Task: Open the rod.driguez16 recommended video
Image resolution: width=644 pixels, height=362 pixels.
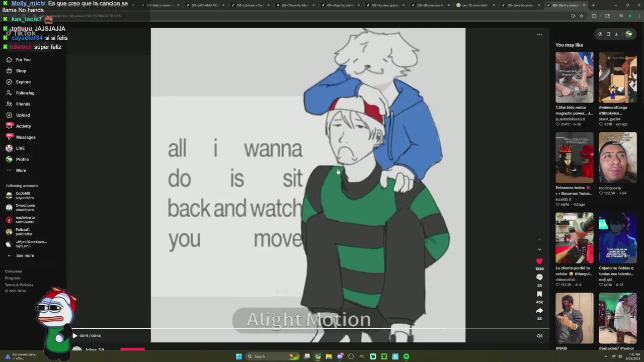Action: [617, 158]
